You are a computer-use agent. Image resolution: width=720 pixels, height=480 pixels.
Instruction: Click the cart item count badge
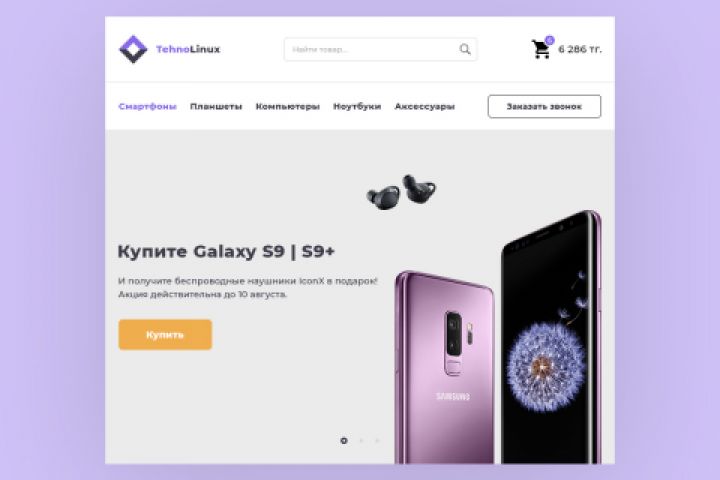pyautogui.click(x=549, y=40)
